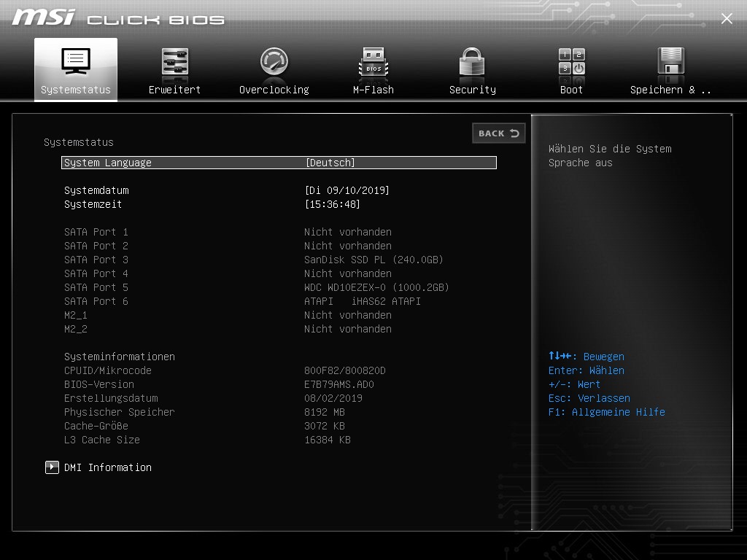
Task: Click the Bewegen arrow keys hint
Action: coord(586,356)
